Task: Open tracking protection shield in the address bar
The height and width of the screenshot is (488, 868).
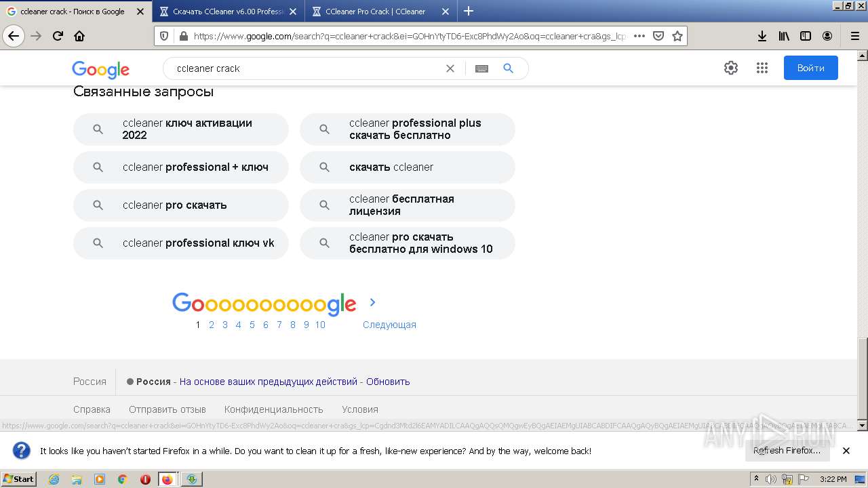Action: (x=165, y=36)
